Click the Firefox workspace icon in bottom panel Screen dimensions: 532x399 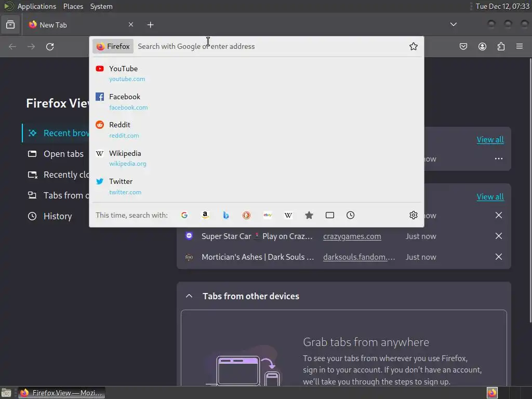492,393
